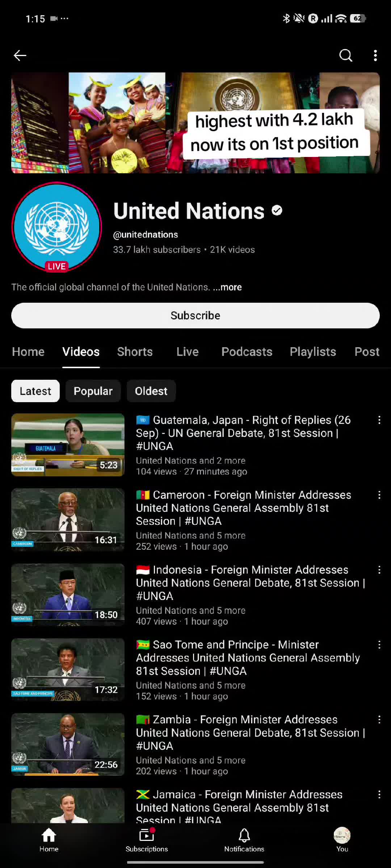Select the Videos tab

pyautogui.click(x=81, y=352)
